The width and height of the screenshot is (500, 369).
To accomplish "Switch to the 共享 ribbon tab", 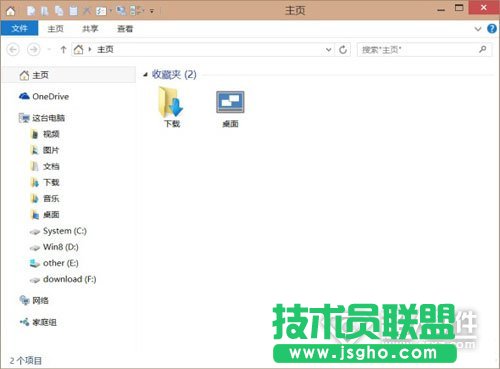I will tap(90, 29).
